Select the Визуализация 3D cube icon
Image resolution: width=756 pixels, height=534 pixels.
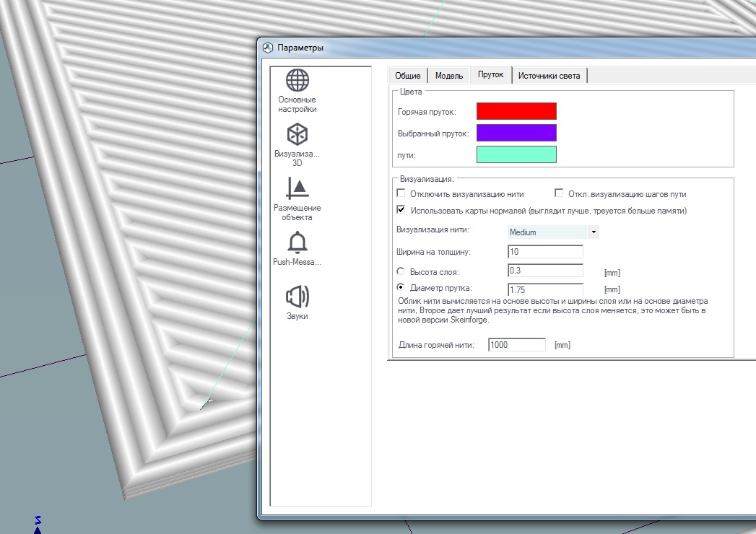point(297,134)
